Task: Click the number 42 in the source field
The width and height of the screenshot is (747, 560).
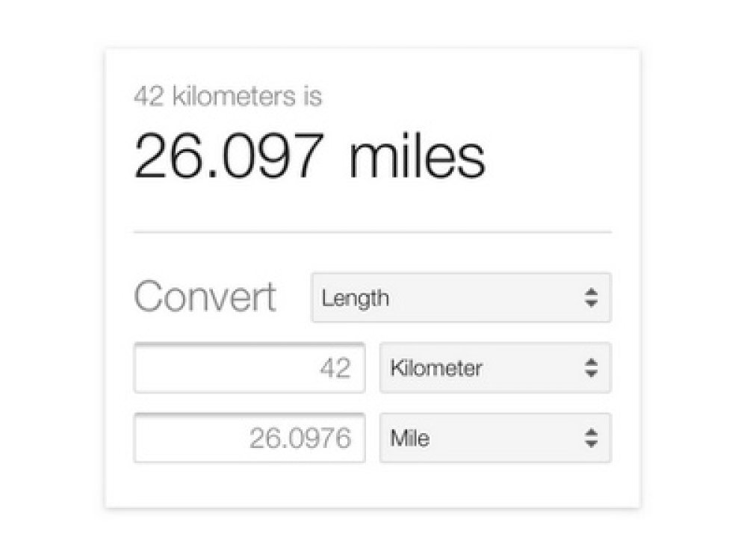Action: 335,368
